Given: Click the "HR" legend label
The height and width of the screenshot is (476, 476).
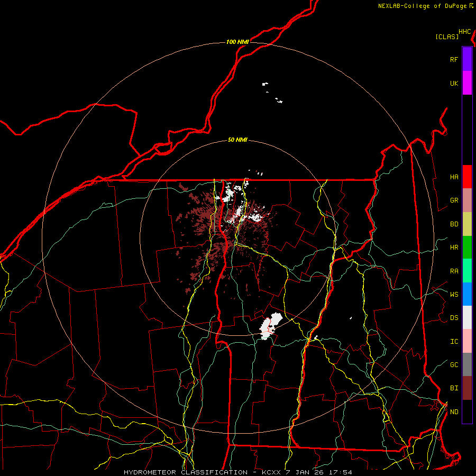Looking at the screenshot, I should click(x=454, y=248).
